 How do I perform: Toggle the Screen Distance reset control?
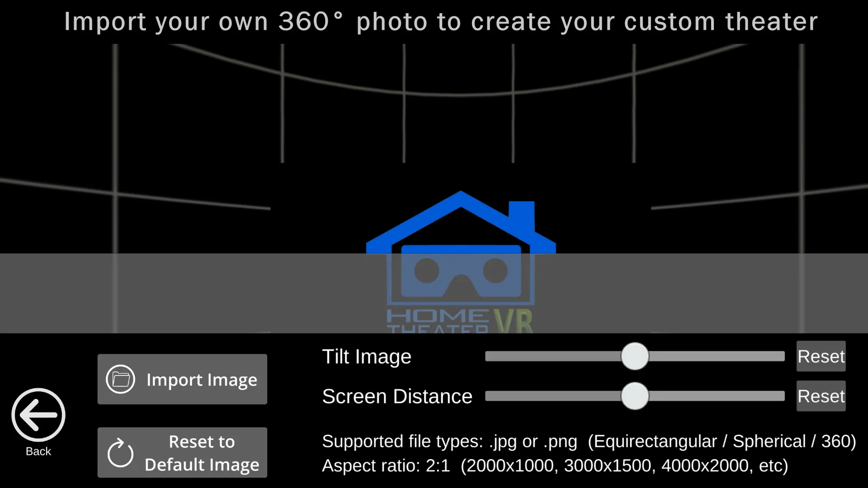click(821, 396)
